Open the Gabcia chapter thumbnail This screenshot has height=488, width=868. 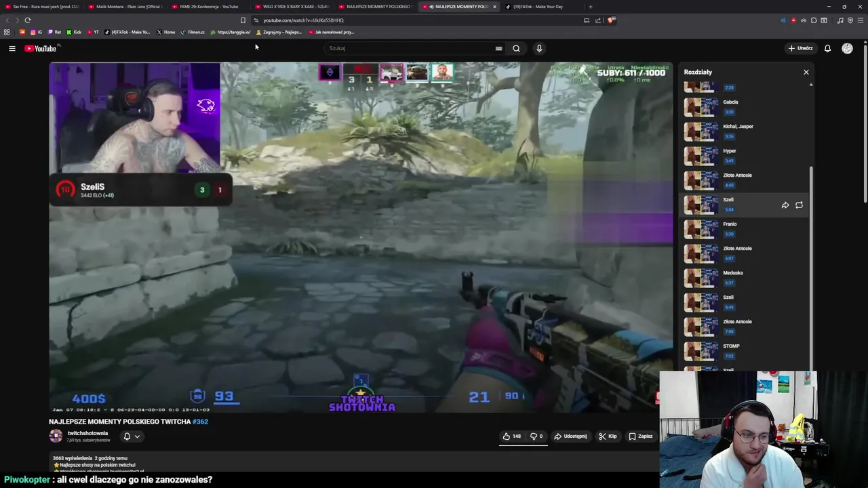tap(701, 107)
